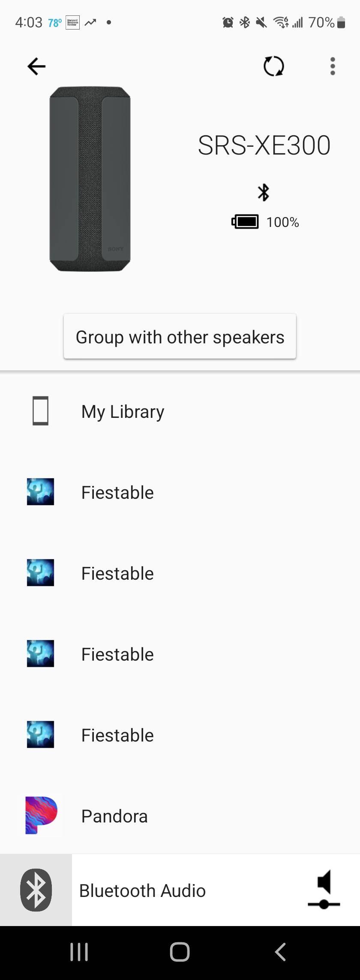Tap the SRS-XE300 device name

(264, 146)
